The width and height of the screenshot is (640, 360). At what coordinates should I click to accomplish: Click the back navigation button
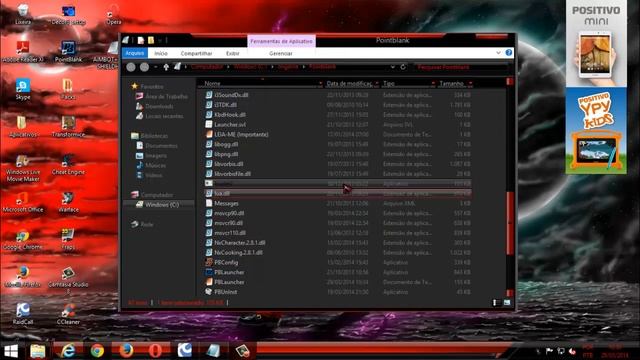point(131,67)
